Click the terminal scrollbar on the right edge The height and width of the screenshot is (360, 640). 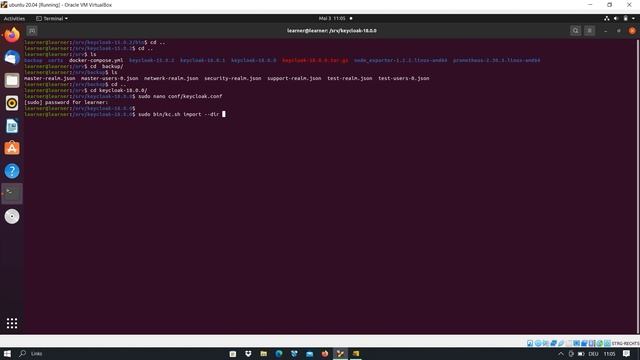tap(637, 186)
